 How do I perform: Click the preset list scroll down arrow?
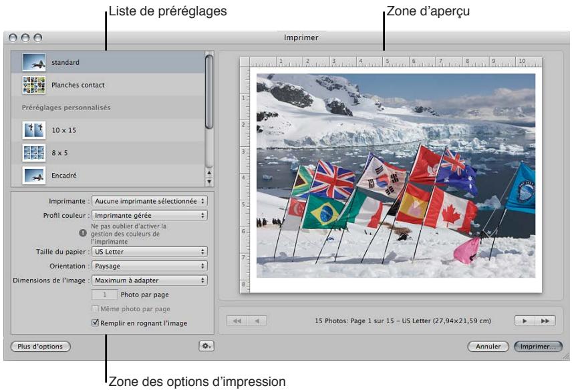click(209, 181)
